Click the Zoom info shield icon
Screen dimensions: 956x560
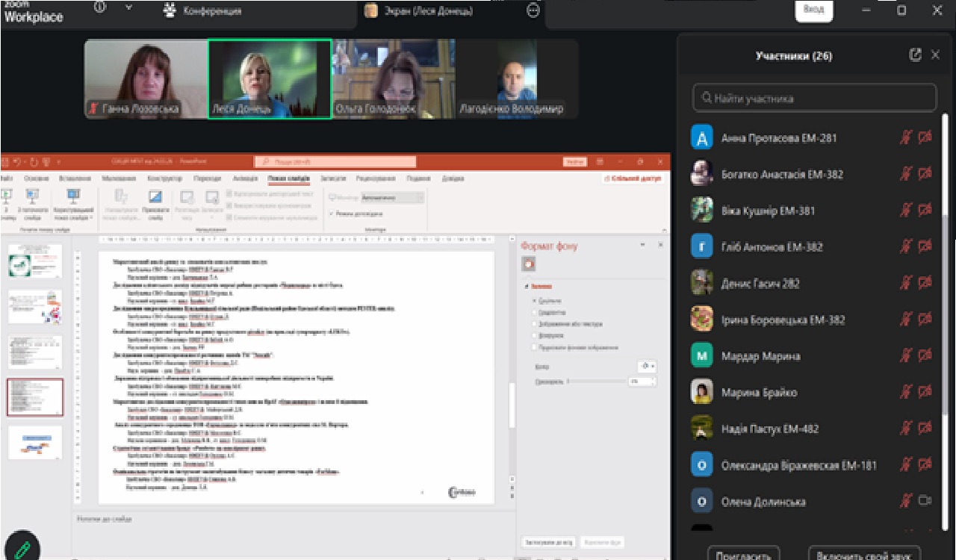[x=99, y=8]
